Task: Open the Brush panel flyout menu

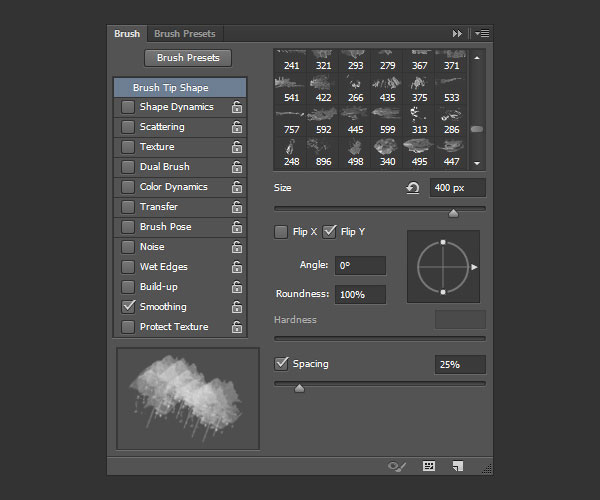Action: coord(482,34)
